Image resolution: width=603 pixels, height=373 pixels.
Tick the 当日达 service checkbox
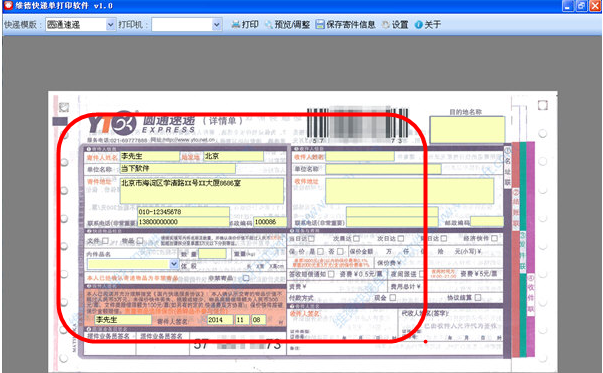[311, 239]
